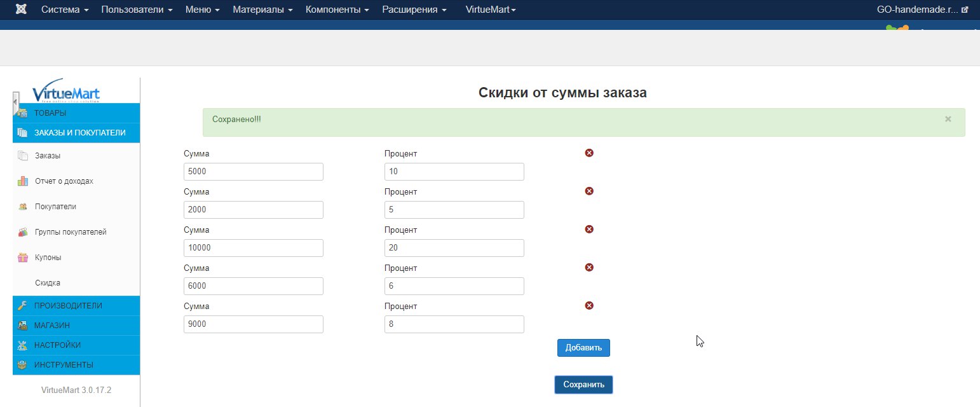This screenshot has height=407, width=980.
Task: Dismiss the Сохранено!!! message
Action: [x=948, y=119]
